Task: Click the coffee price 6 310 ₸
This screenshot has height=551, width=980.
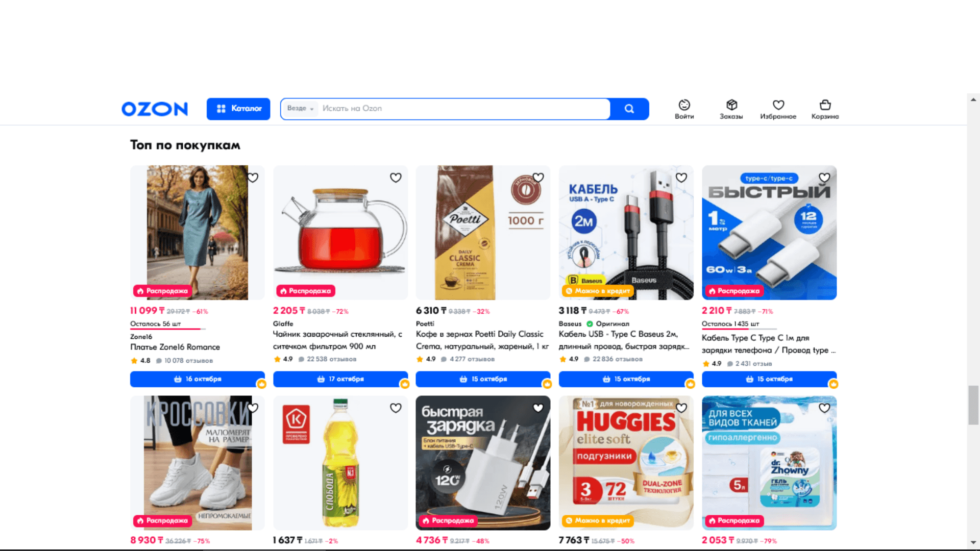Action: [x=431, y=310]
